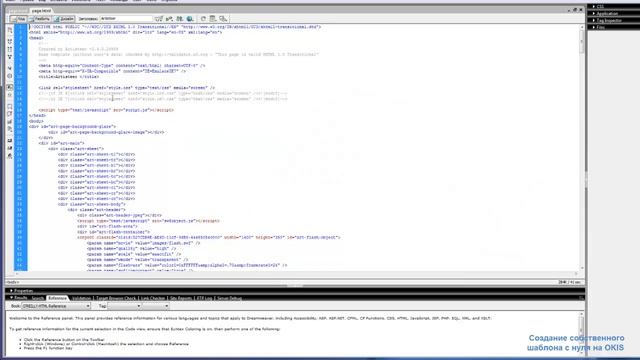Click the code view horizontal scrollbar
The width and height of the screenshot is (640, 360).
click(296, 273)
